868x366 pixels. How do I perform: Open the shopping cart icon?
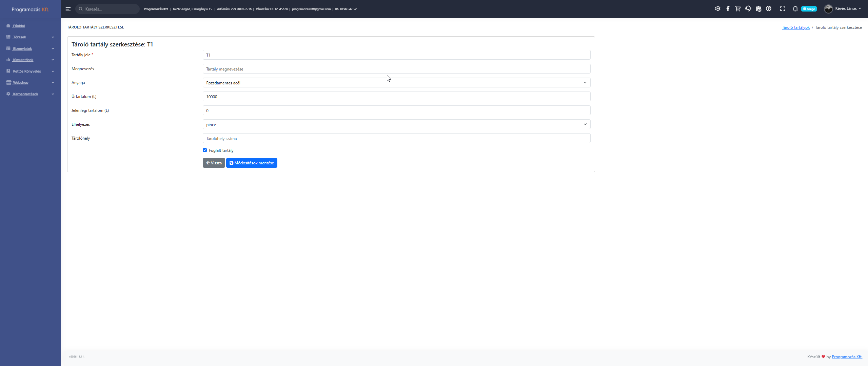point(738,9)
